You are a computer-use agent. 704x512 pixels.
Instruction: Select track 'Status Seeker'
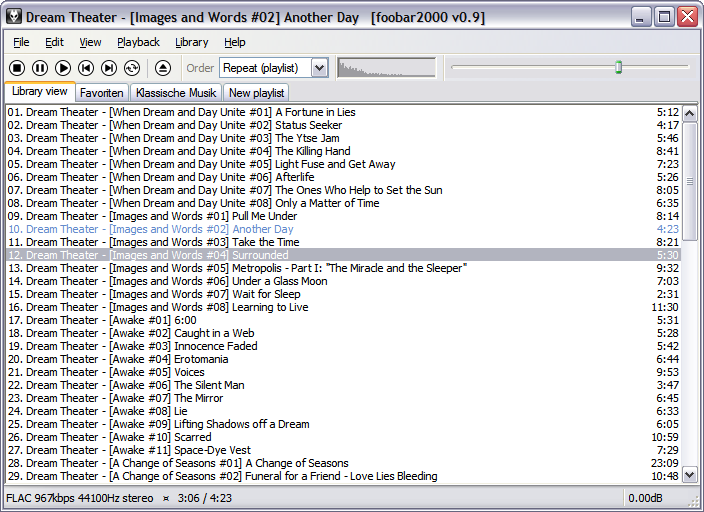coord(343,125)
